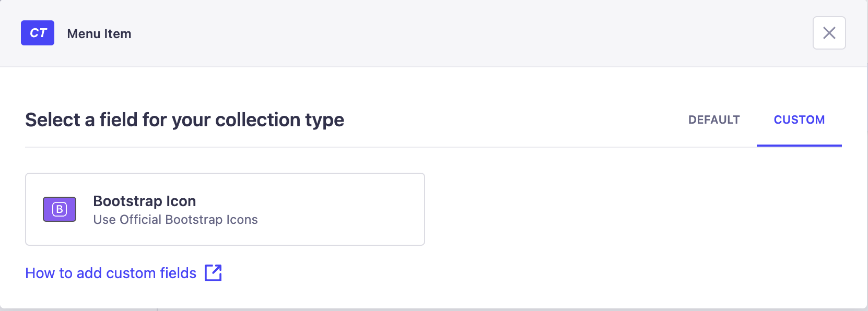This screenshot has width=868, height=311.
Task: Choose the Bootstrap Icon custom field card
Action: click(x=225, y=209)
